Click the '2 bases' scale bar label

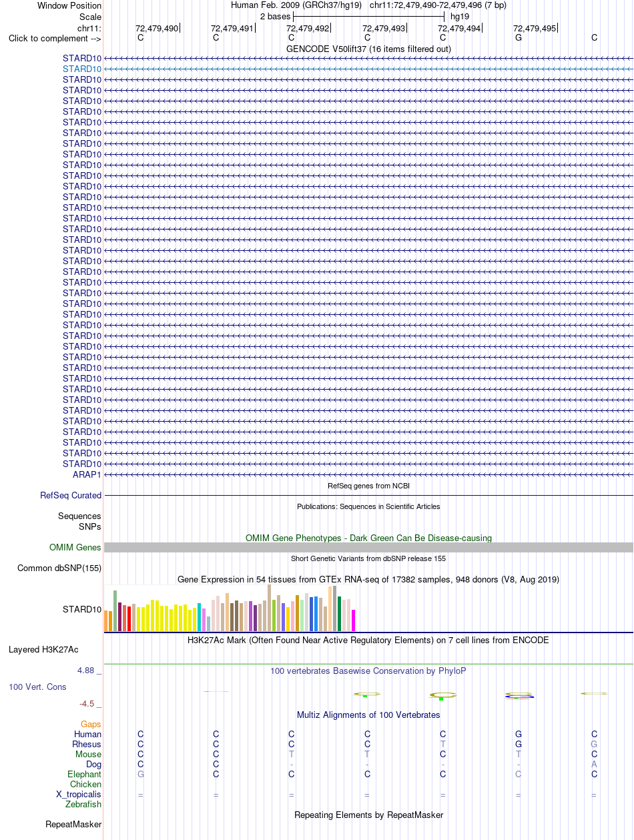click(275, 17)
